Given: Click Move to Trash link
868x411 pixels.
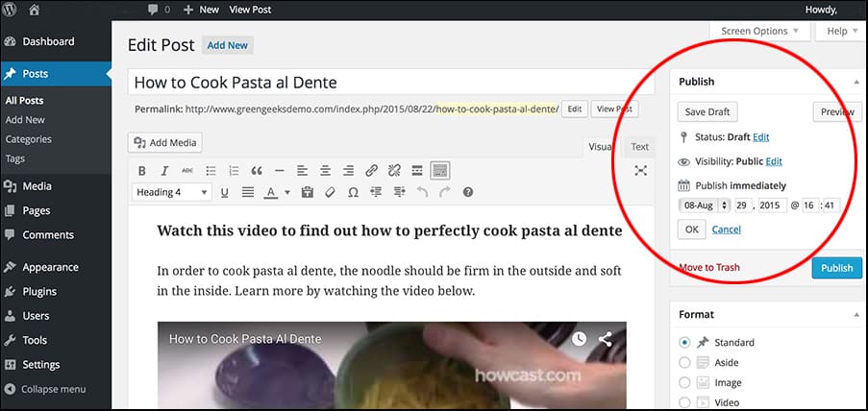Looking at the screenshot, I should coord(709,268).
